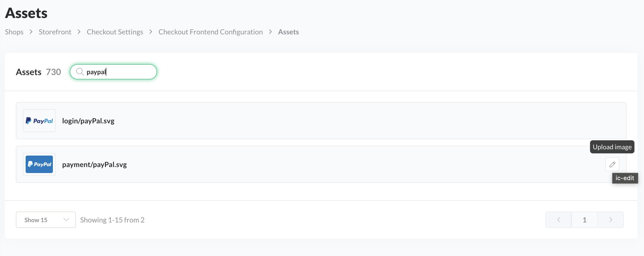The height and width of the screenshot is (256, 644).
Task: Click the current Assets breadcrumb item
Action: pos(288,32)
